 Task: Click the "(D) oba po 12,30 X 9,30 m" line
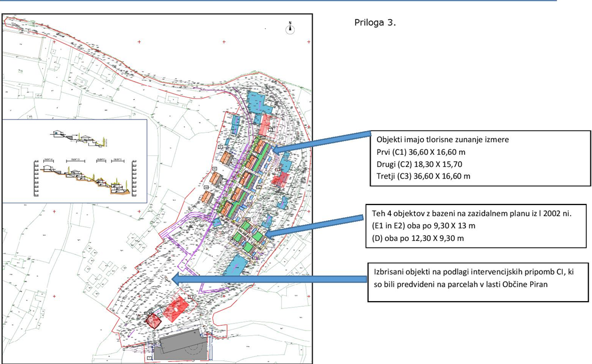[x=420, y=238]
